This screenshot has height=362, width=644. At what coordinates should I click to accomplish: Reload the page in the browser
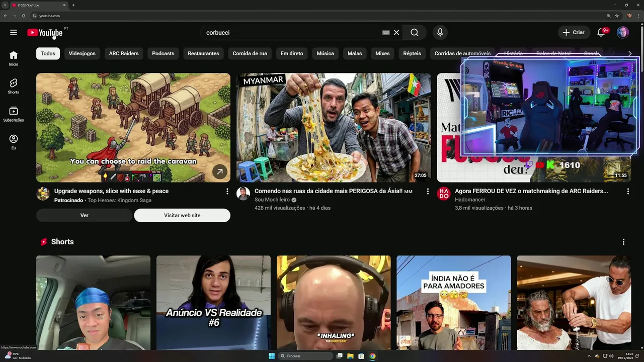click(23, 16)
